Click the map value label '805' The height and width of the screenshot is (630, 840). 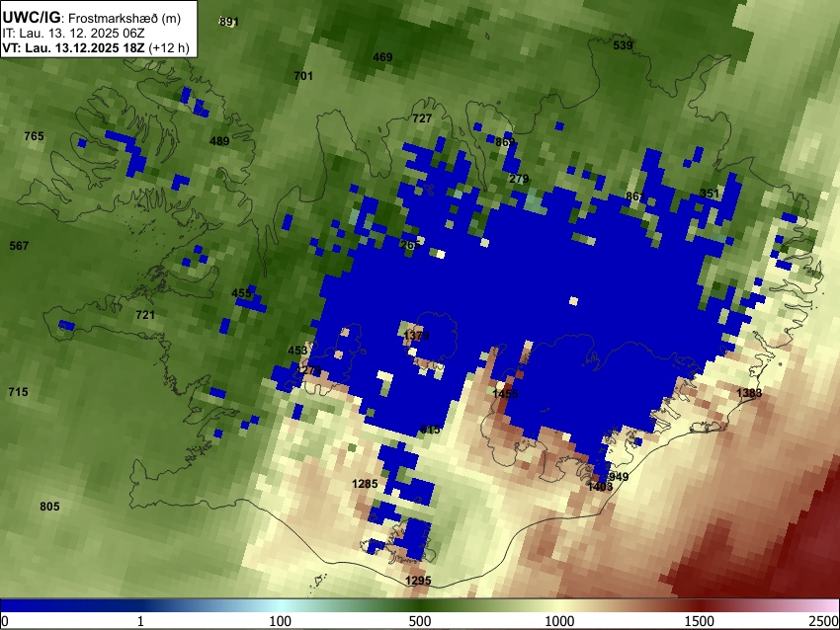[49, 507]
